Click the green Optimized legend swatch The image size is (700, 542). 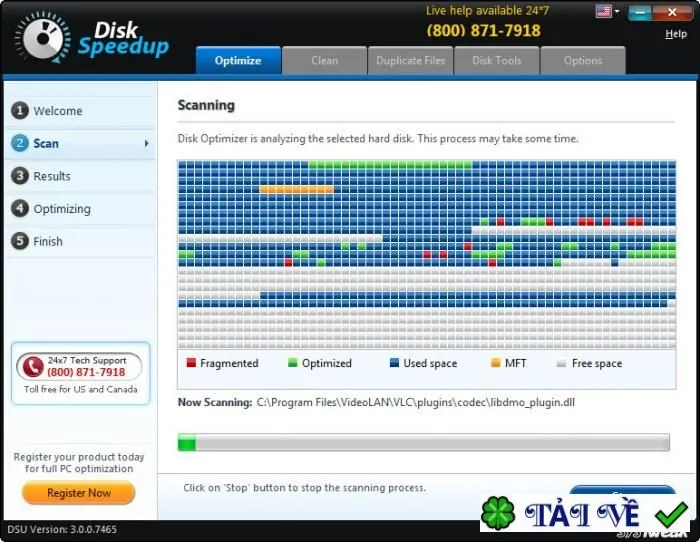coord(293,363)
